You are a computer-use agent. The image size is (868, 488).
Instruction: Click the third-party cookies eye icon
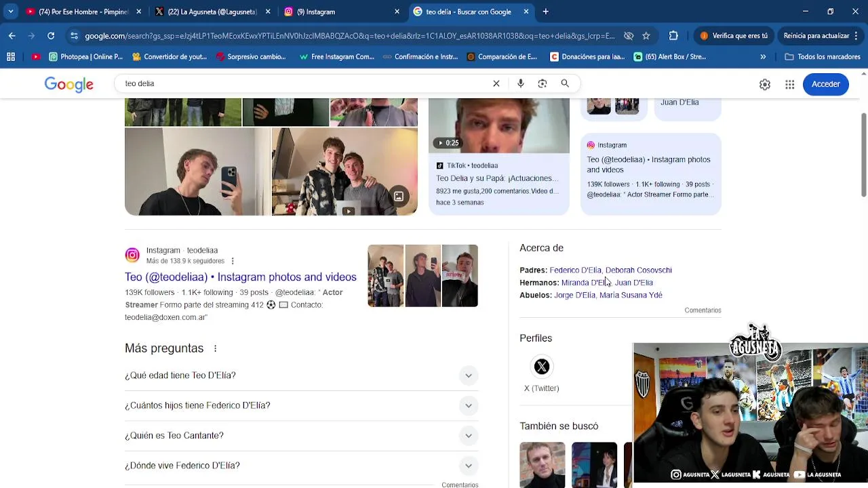pyautogui.click(x=629, y=36)
